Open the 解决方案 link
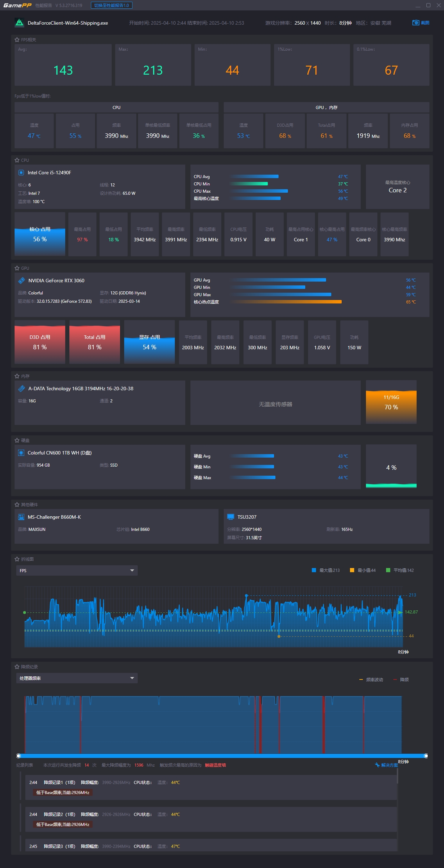Screen dimensions: 444x868 (x=387, y=765)
